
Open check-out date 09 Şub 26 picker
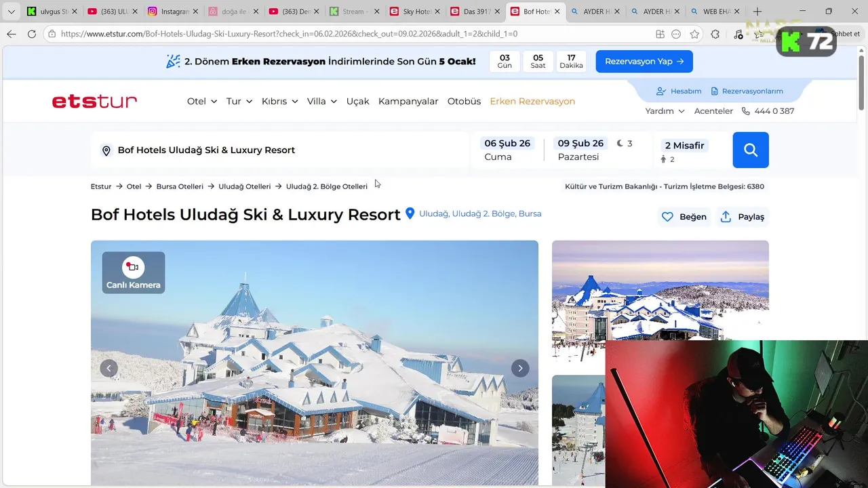click(580, 150)
